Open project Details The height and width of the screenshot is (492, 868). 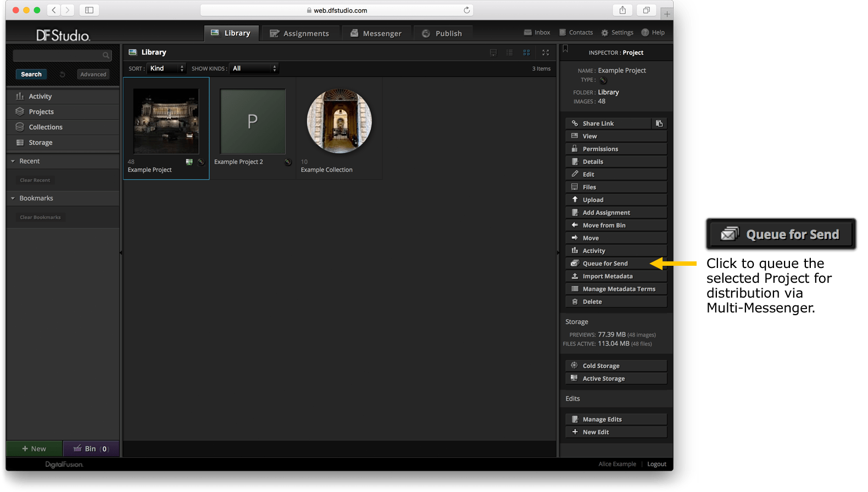click(616, 162)
